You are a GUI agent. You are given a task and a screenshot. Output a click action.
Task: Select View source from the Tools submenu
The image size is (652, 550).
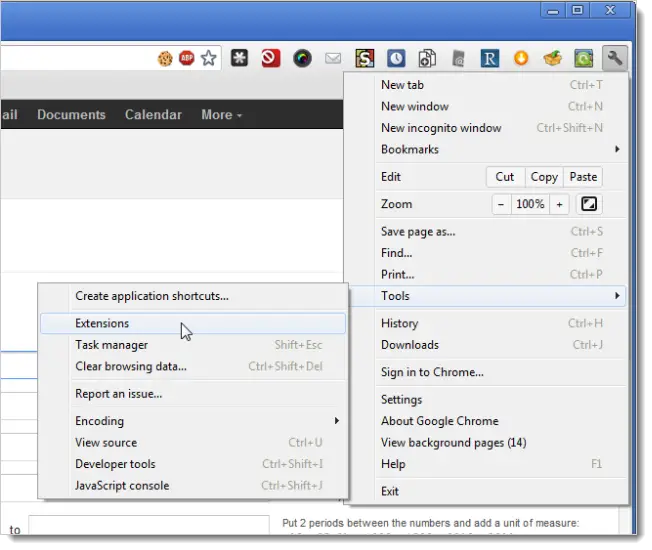point(193,443)
